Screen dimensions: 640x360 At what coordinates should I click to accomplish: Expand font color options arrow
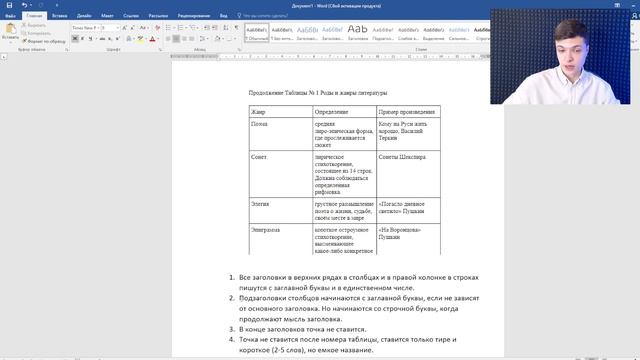[x=158, y=39]
